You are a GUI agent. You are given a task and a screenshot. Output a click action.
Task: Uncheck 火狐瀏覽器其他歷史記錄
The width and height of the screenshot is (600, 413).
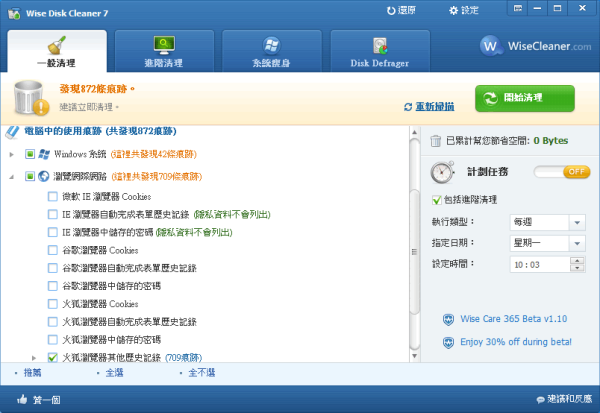pyautogui.click(x=53, y=357)
